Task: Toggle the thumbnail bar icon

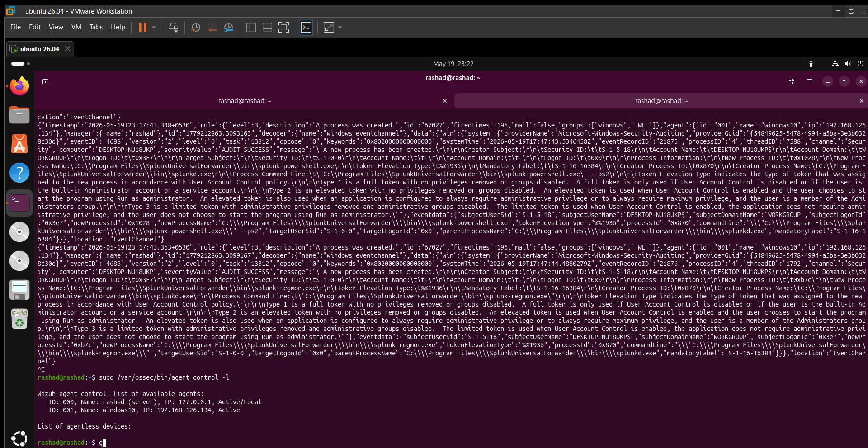Action: pyautogui.click(x=267, y=28)
